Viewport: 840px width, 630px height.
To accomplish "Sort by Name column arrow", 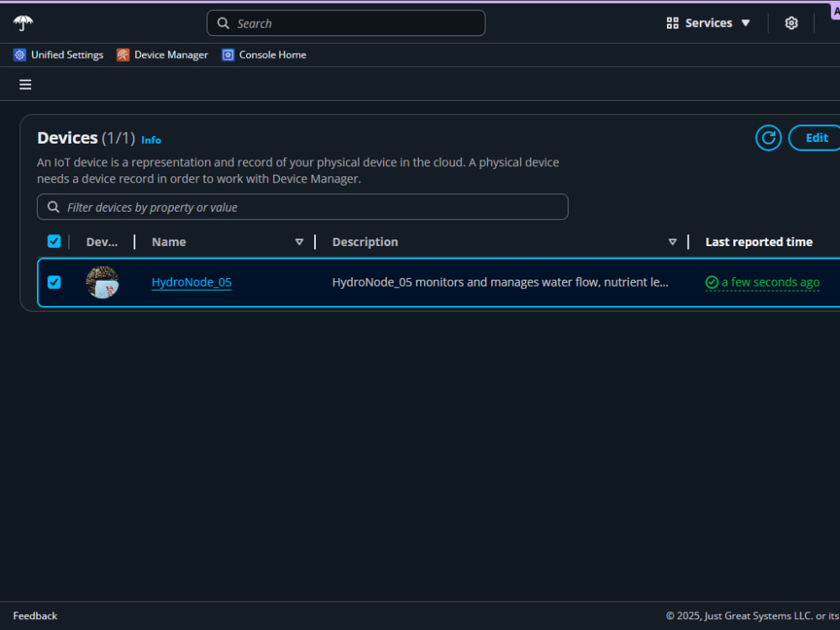I will [299, 242].
